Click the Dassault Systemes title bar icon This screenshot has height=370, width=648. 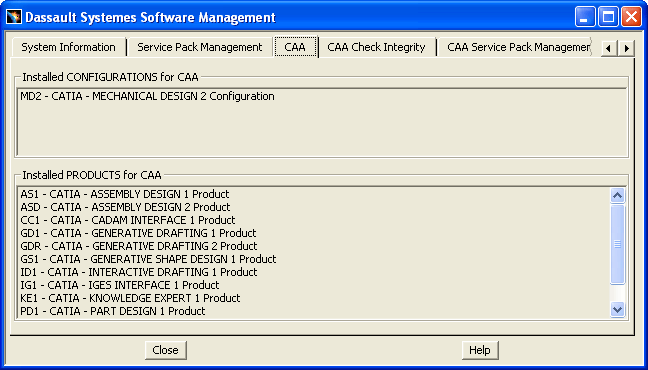click(14, 17)
